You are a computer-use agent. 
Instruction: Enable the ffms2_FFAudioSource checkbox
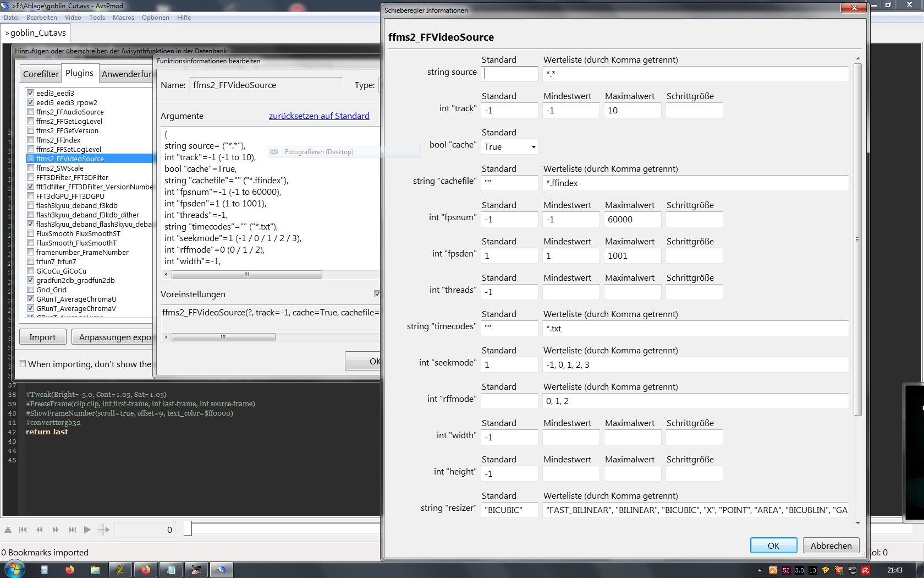[31, 112]
